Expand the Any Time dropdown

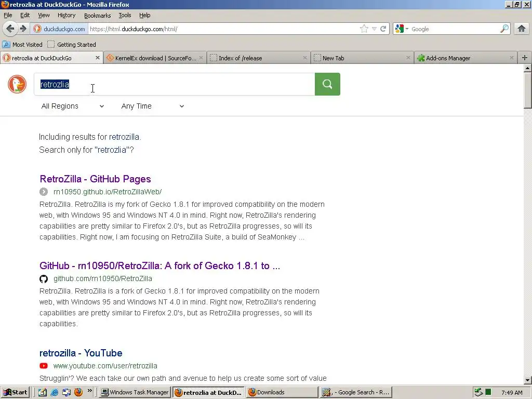(153, 106)
